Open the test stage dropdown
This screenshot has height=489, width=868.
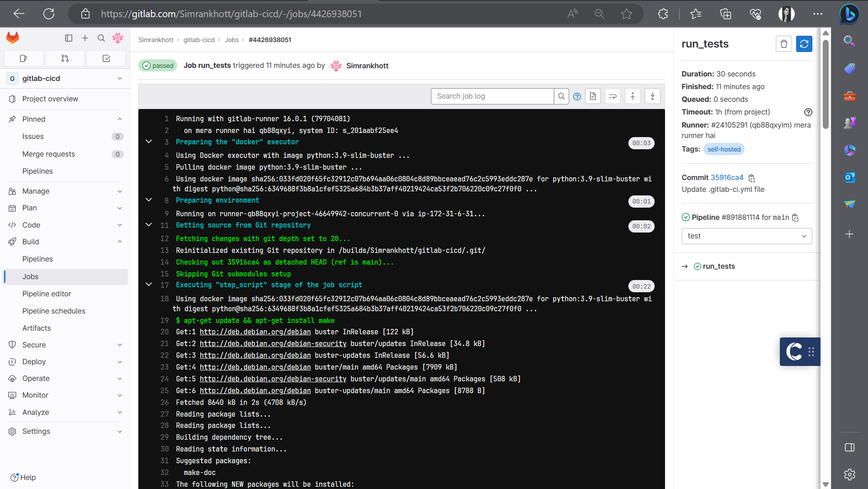tap(746, 236)
